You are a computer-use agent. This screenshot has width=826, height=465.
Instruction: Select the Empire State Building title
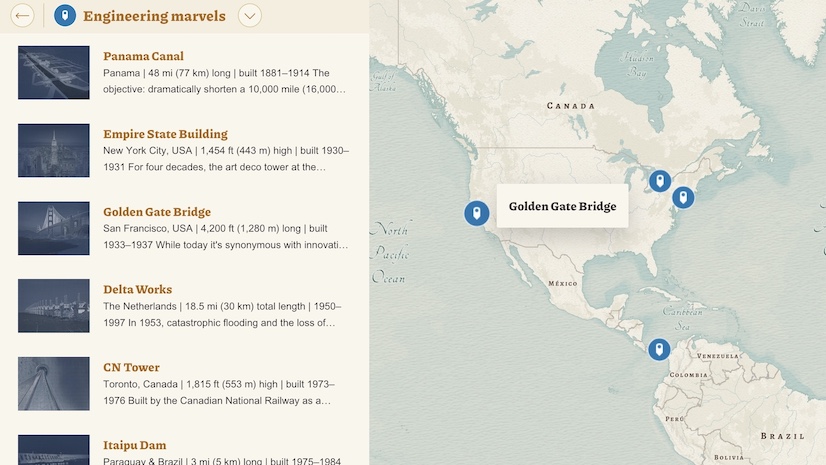tap(165, 134)
